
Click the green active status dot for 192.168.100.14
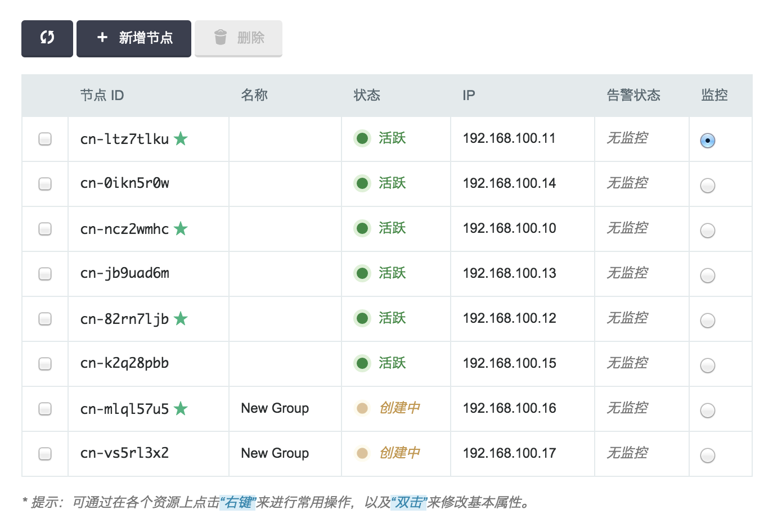point(362,183)
